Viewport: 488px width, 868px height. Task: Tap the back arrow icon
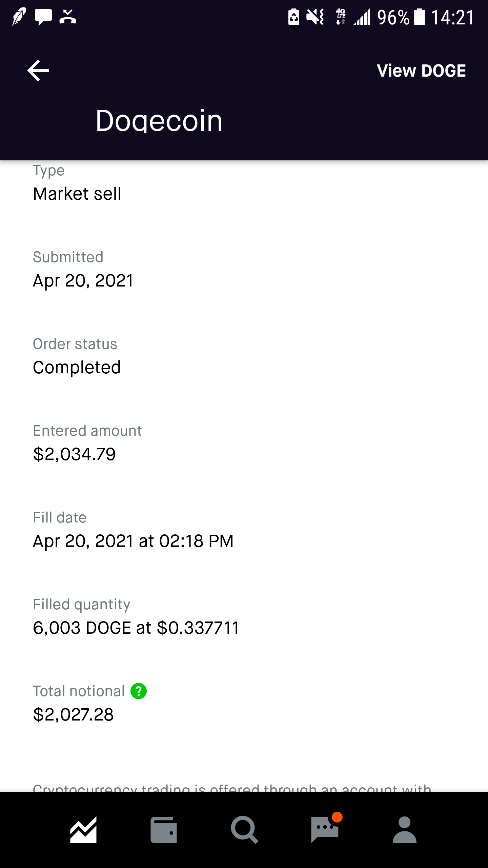click(38, 71)
